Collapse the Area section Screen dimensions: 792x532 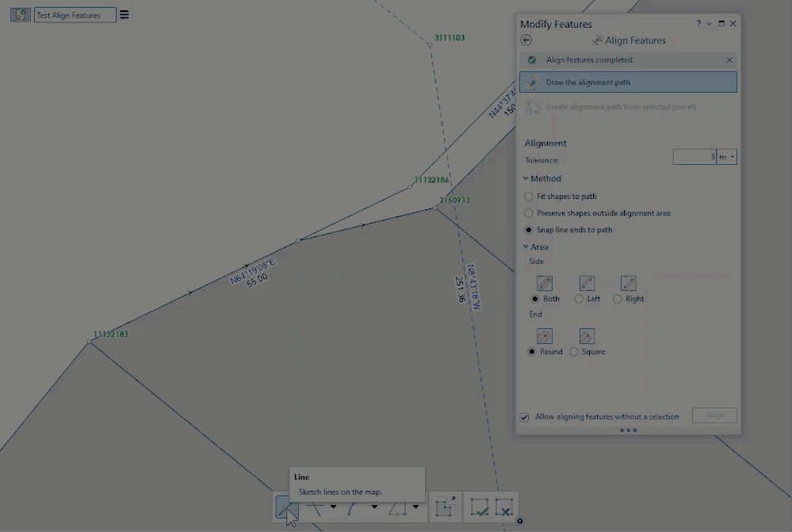coord(526,247)
